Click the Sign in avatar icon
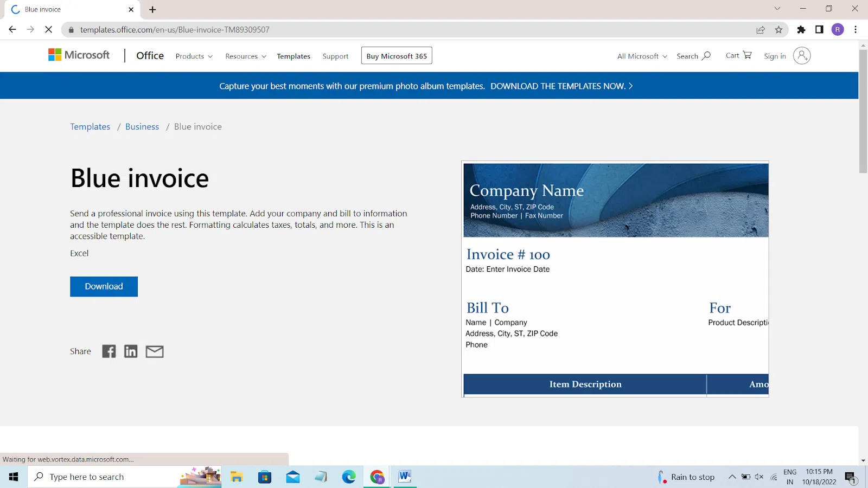The width and height of the screenshot is (868, 488). (802, 55)
